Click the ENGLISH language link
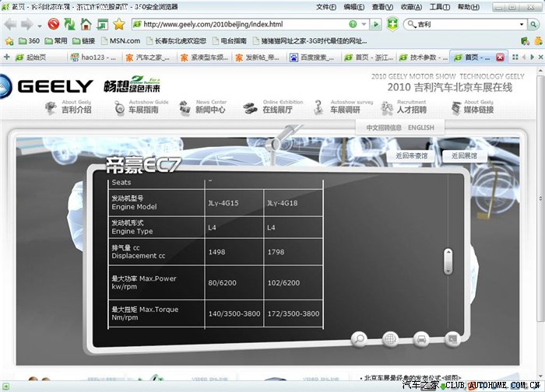This screenshot has width=545, height=392. 422,128
